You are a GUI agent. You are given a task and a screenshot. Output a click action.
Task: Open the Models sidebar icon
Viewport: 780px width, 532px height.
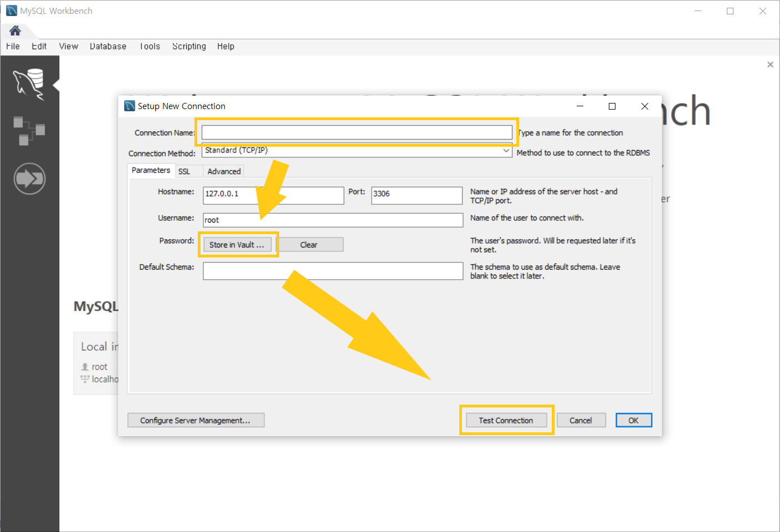point(29,131)
